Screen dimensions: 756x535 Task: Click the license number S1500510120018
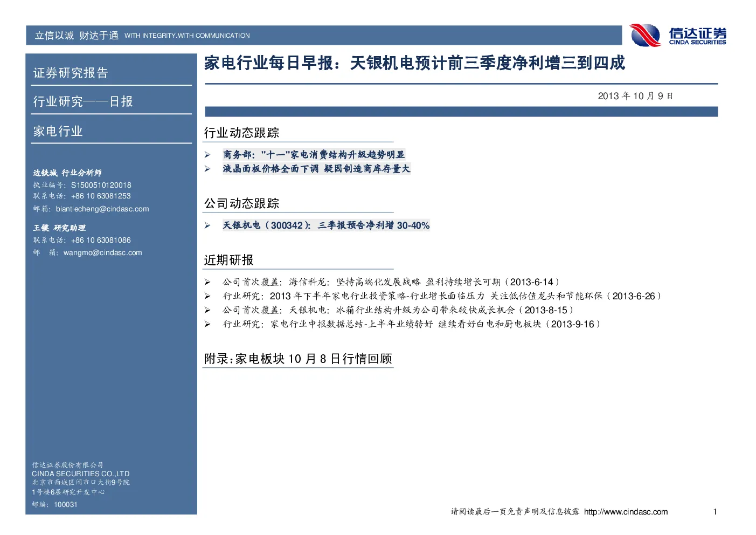pos(101,185)
